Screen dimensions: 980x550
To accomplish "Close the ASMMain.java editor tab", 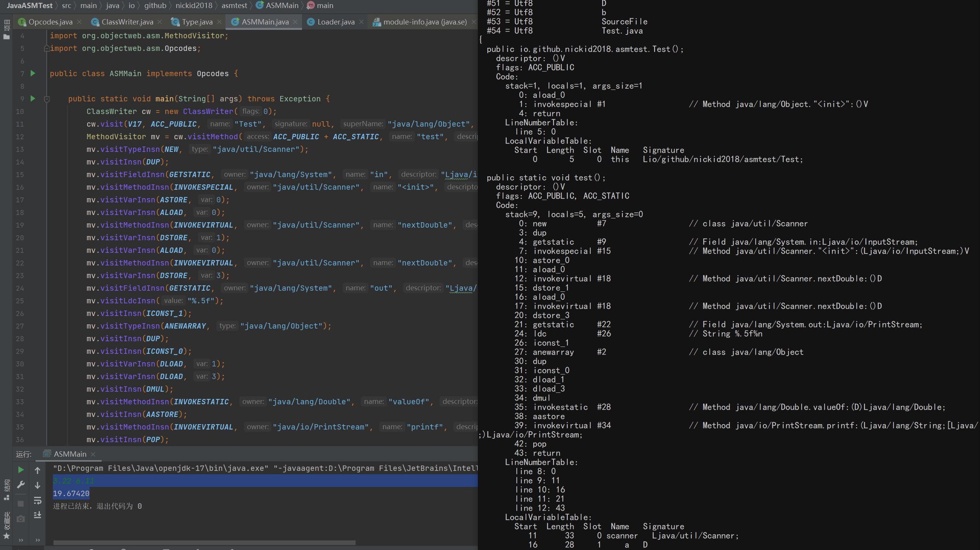I will click(295, 22).
